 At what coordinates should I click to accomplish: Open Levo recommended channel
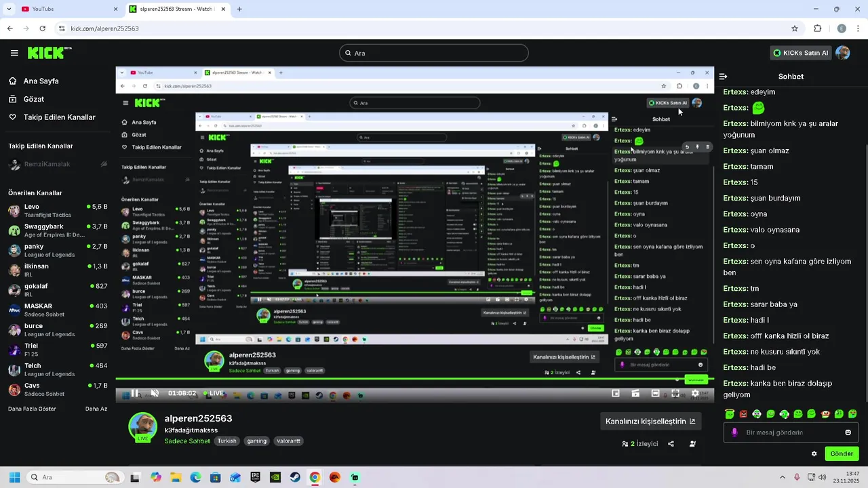point(58,210)
